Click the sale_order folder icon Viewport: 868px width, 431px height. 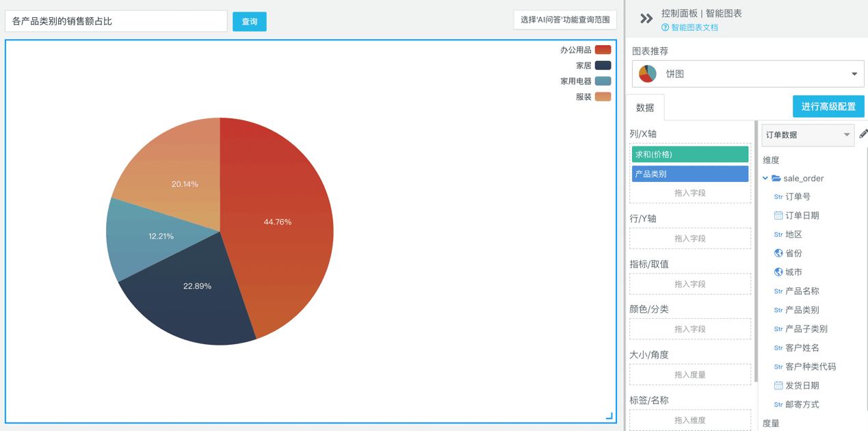776,179
